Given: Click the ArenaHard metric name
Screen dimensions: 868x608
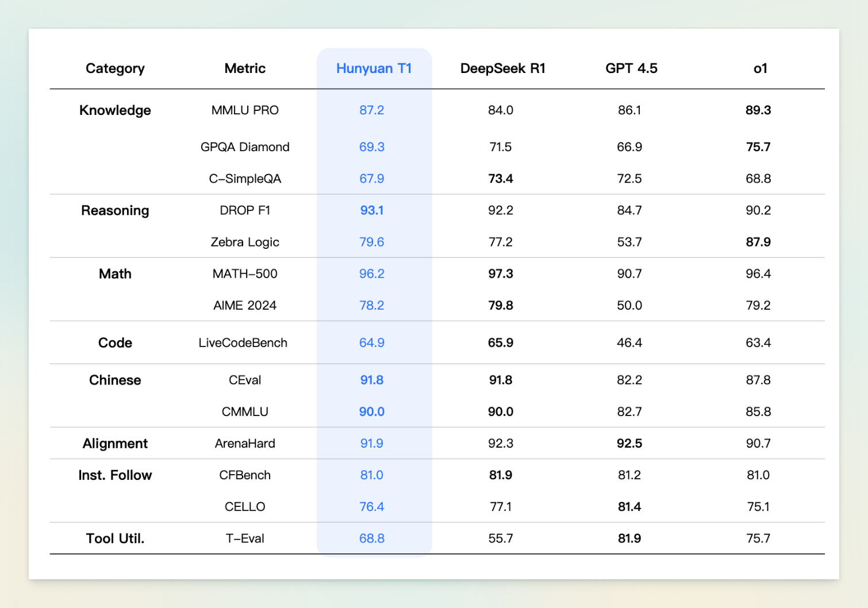Looking at the screenshot, I should 245,443.
